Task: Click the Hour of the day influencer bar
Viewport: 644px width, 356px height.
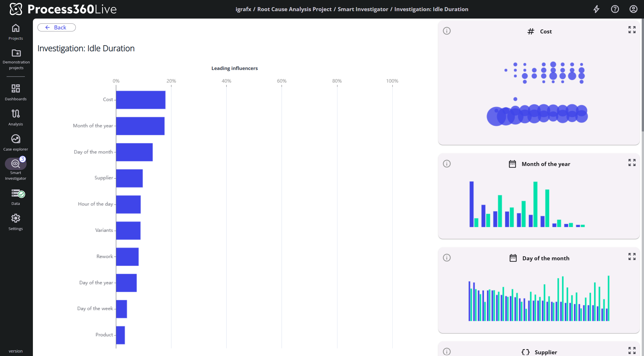Action: (128, 205)
